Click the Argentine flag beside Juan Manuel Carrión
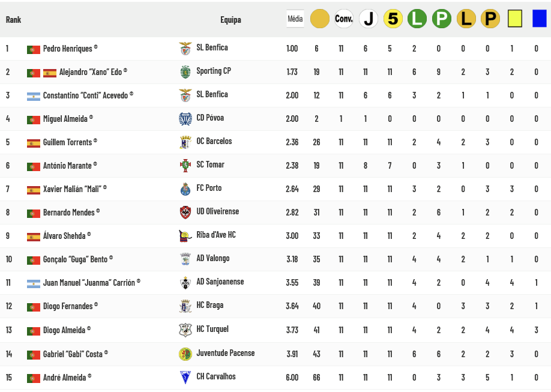Image resolution: width=551 pixels, height=392 pixels. [34, 283]
